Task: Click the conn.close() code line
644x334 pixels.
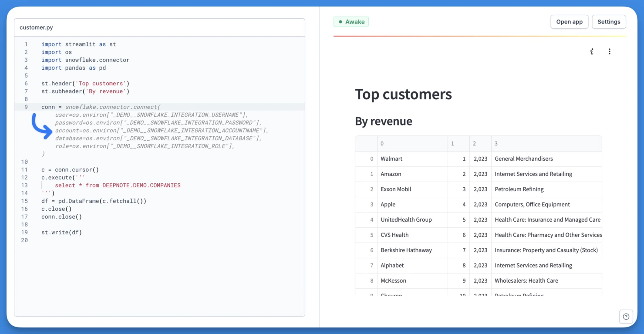Action: [x=61, y=216]
